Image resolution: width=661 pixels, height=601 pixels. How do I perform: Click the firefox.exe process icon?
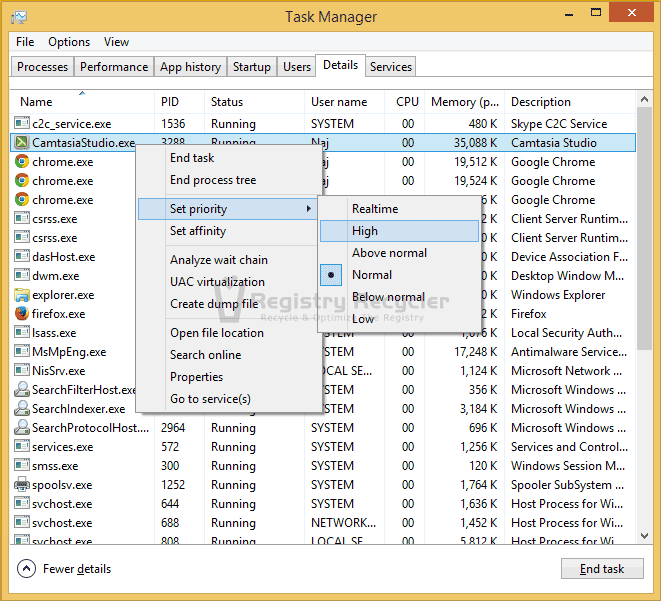[21, 313]
